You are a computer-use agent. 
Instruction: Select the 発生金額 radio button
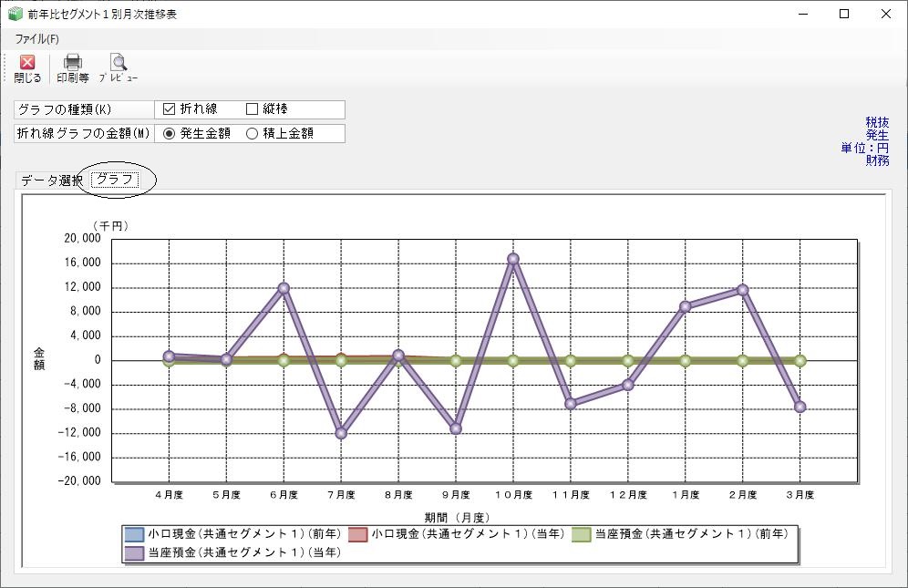click(169, 134)
